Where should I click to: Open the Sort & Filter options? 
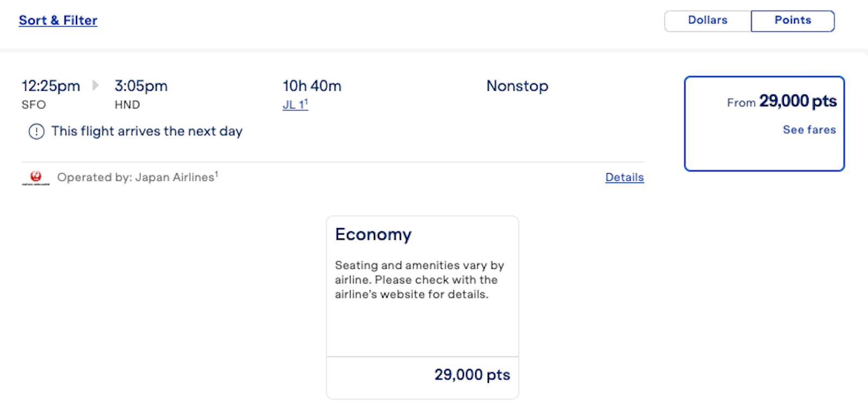pyautogui.click(x=58, y=21)
